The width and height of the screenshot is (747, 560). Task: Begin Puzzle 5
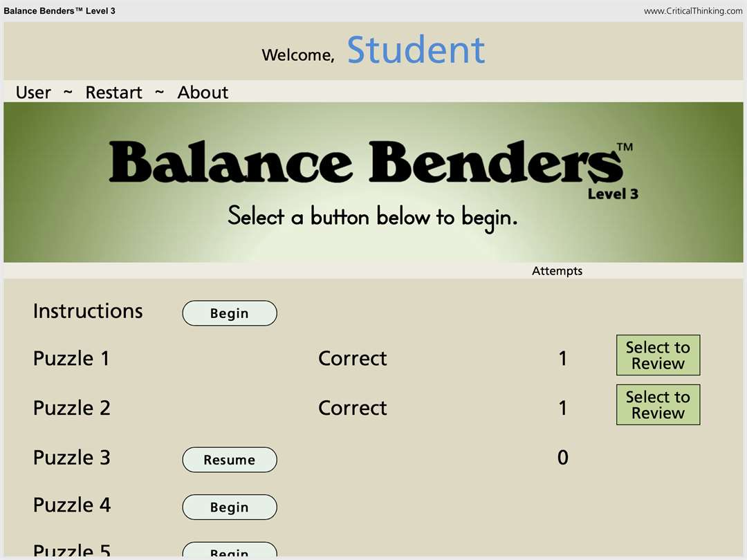pos(230,550)
